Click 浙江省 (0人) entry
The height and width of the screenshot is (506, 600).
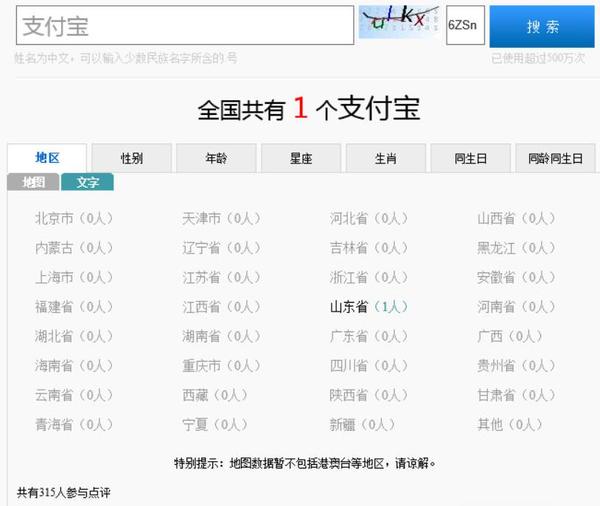(x=369, y=277)
